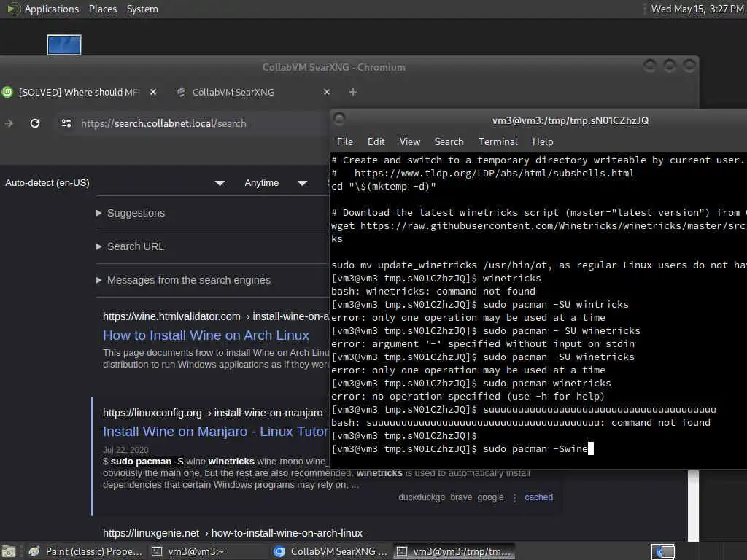The width and height of the screenshot is (747, 560).
Task: Open site information icon in address bar
Action: 66,123
